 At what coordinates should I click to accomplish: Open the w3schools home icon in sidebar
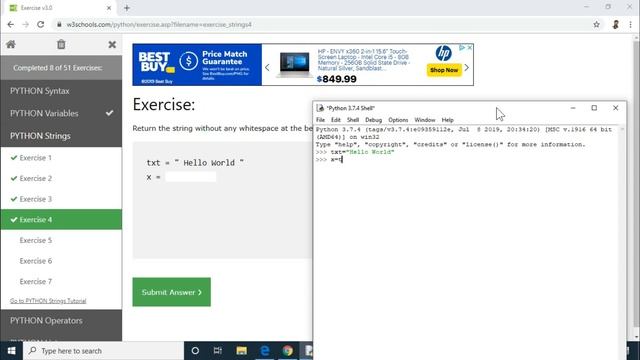[11, 44]
